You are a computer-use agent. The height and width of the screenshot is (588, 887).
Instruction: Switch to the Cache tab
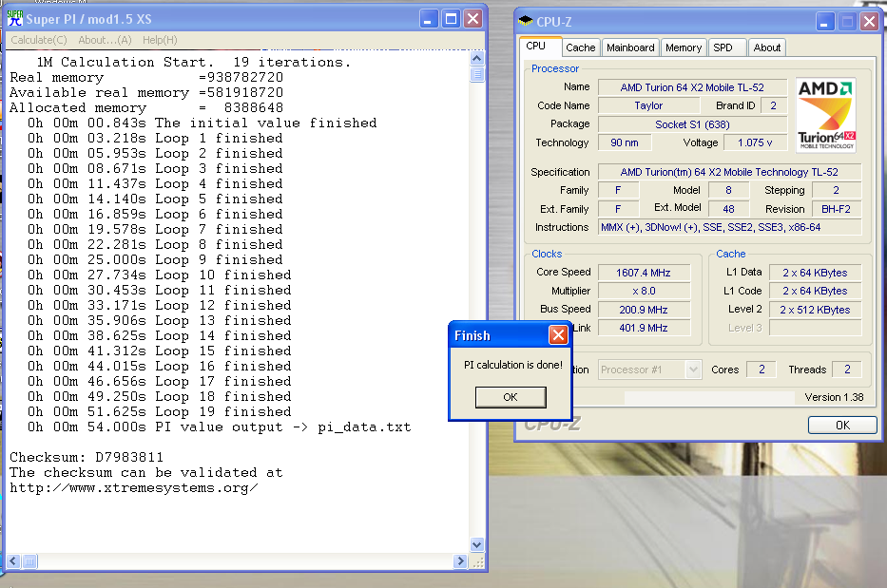click(x=580, y=47)
